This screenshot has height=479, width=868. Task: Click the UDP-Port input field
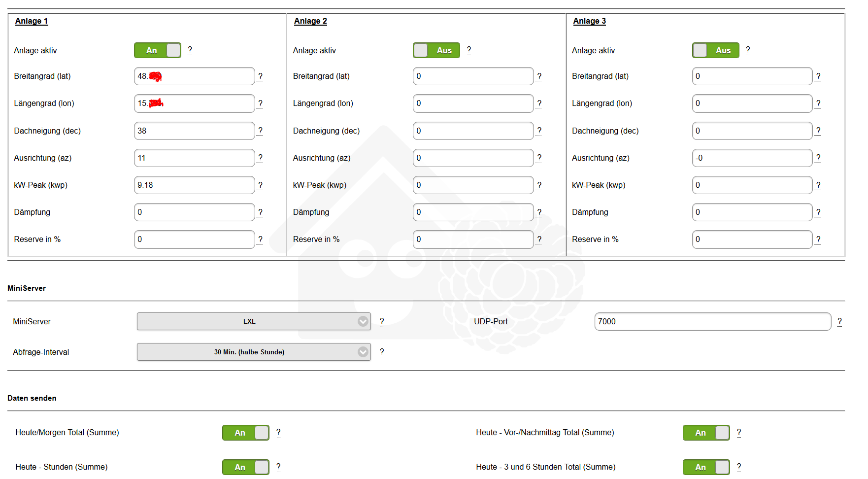[713, 321]
